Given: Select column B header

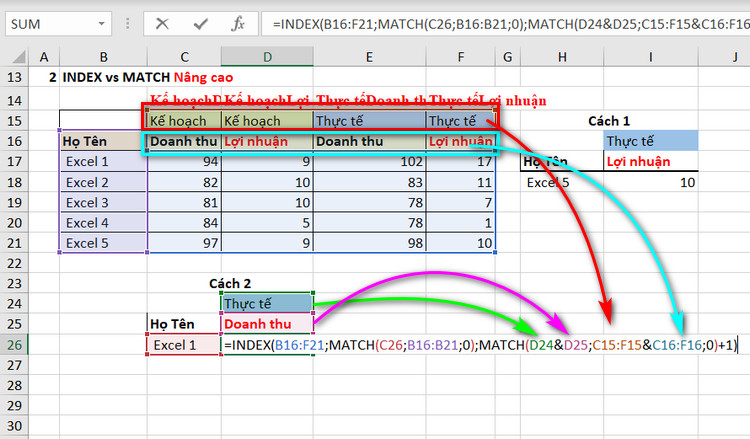Looking at the screenshot, I should 103,57.
